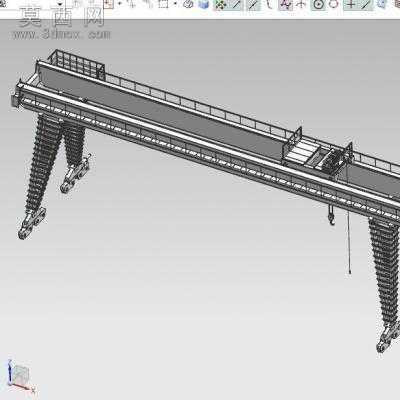Select the crane hook in the model

pyautogui.click(x=331, y=215)
